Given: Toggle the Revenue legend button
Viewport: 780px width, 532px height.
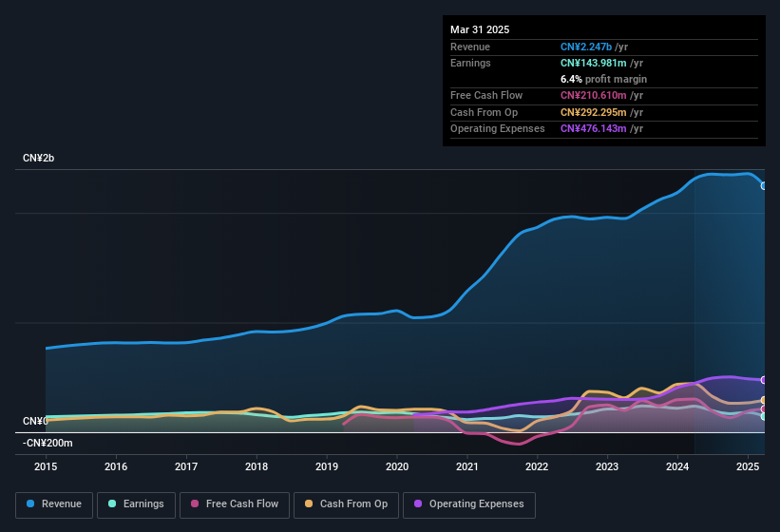Looking at the screenshot, I should tap(54, 504).
